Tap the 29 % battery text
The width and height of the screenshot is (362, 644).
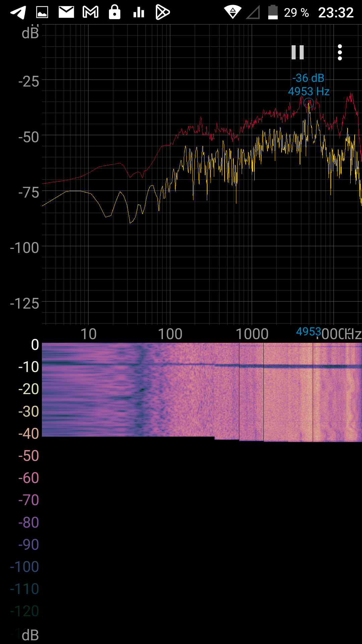296,13
